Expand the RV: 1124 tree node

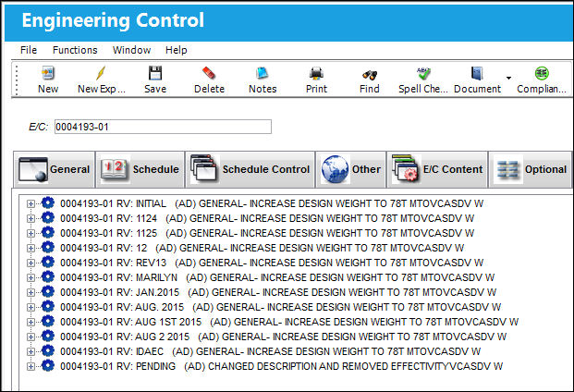point(31,218)
